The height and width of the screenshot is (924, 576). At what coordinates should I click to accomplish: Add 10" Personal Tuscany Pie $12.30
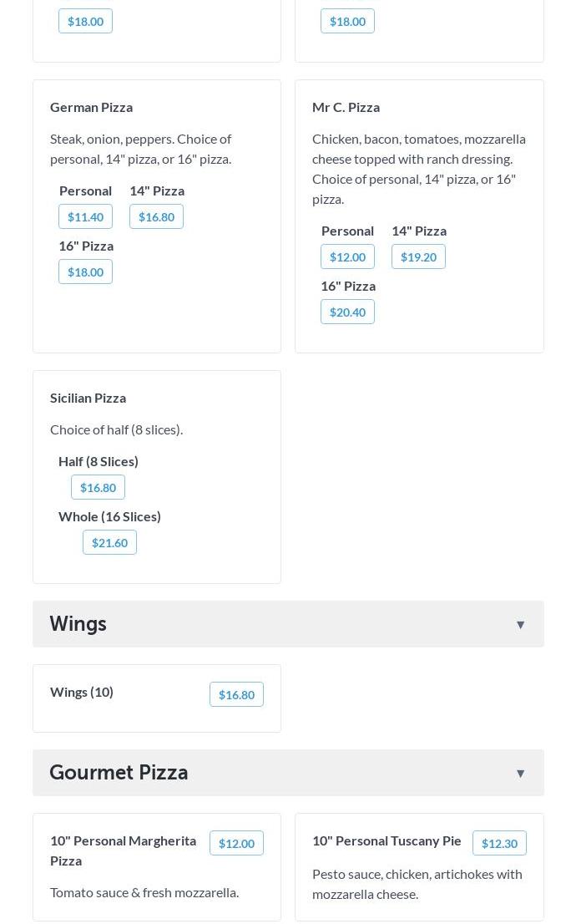pos(499,844)
